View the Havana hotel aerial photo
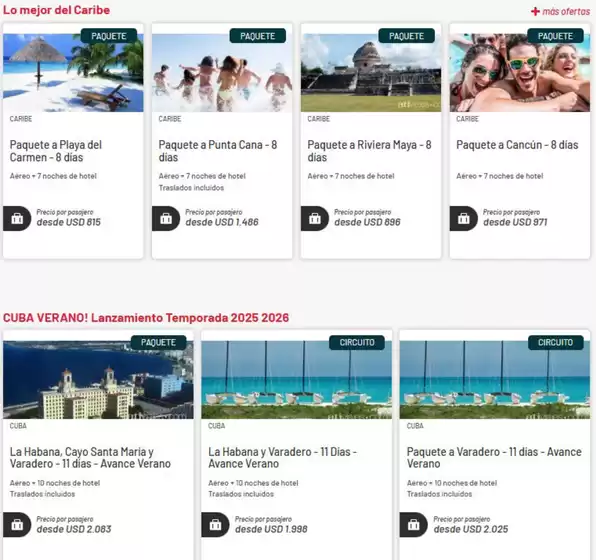The image size is (596, 560). (98, 380)
